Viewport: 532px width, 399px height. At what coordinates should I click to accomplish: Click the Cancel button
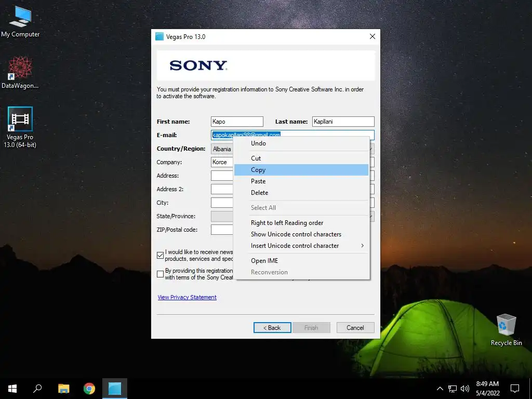tap(355, 328)
